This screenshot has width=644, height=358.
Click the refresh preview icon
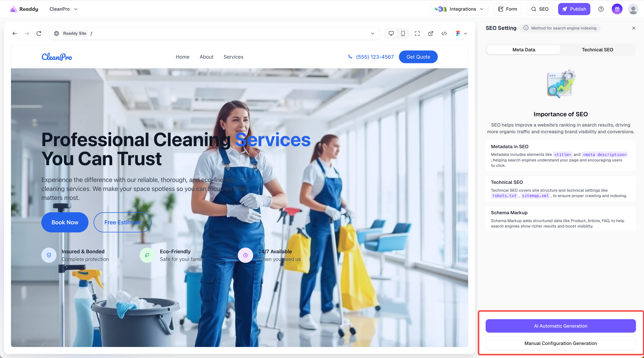[39, 34]
